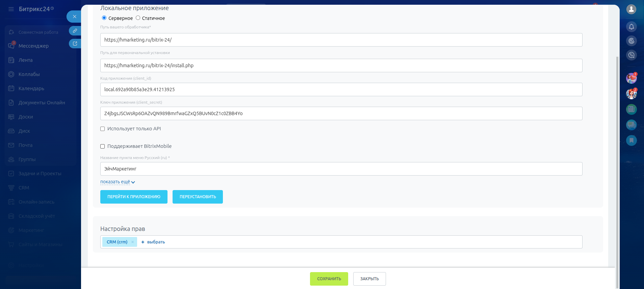Select the Серверное radio option
The height and width of the screenshot is (289, 644).
(104, 18)
